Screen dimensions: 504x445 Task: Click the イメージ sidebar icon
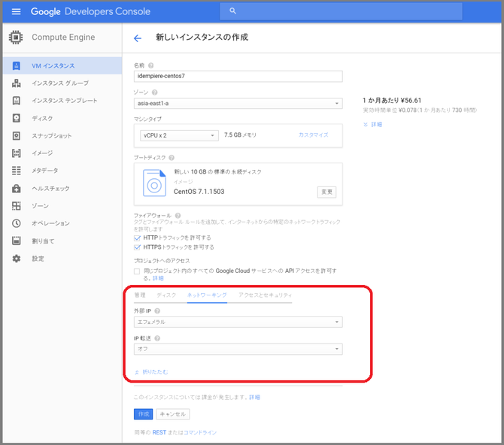tap(17, 153)
